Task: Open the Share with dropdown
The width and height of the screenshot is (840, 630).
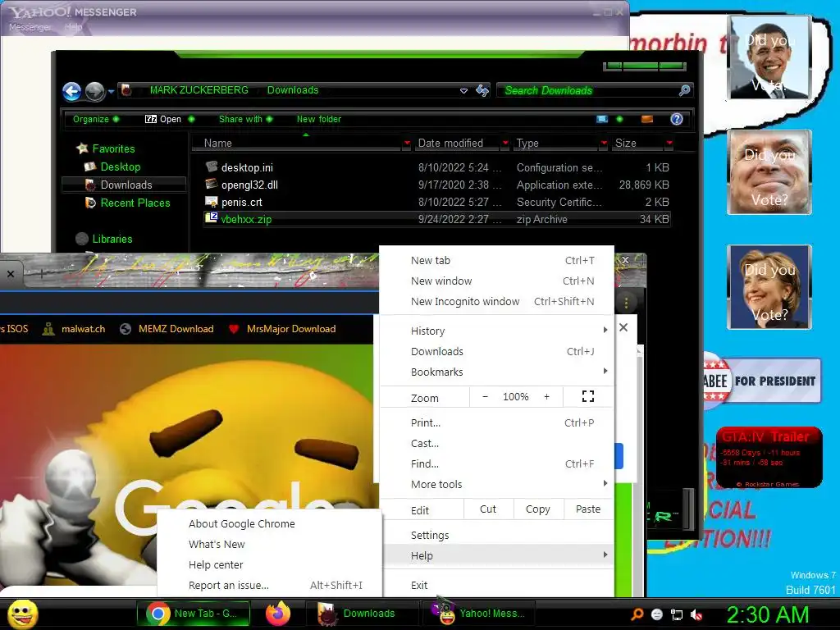Action: [245, 119]
